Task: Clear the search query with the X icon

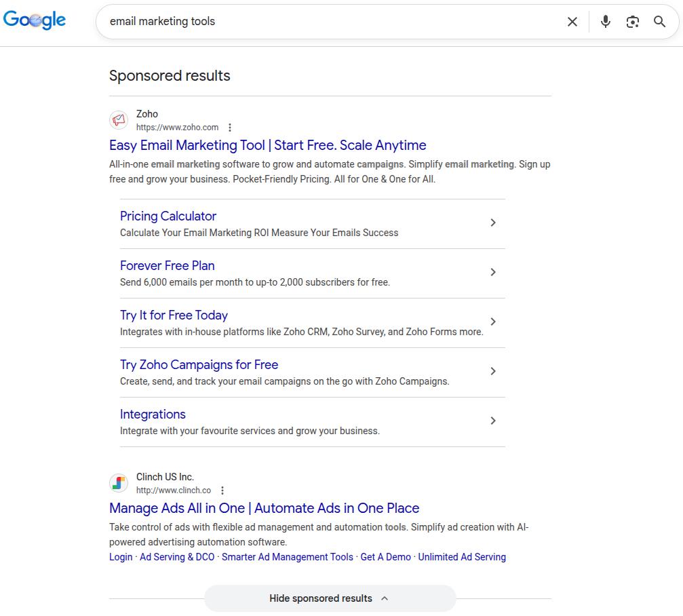Action: pyautogui.click(x=572, y=21)
